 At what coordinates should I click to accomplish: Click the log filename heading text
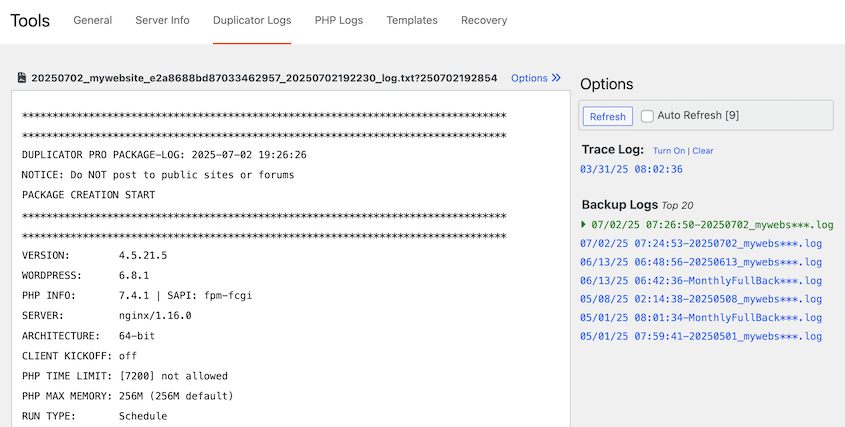click(x=264, y=78)
